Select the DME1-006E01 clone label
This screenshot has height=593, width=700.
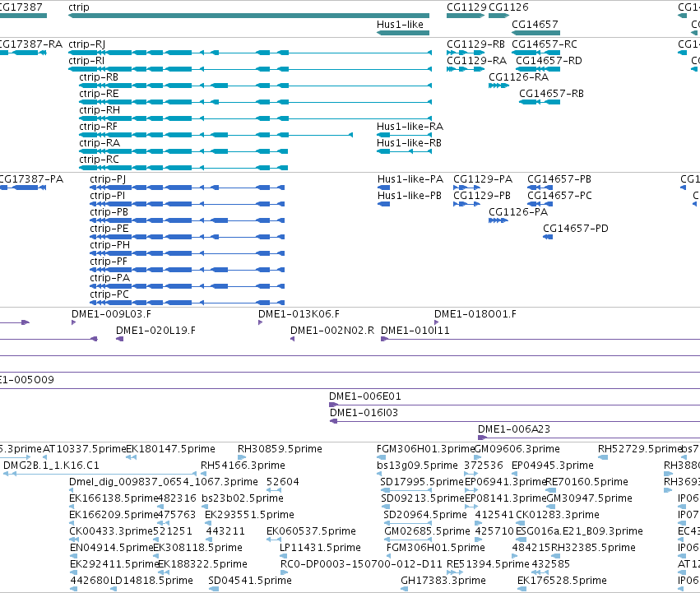point(365,396)
